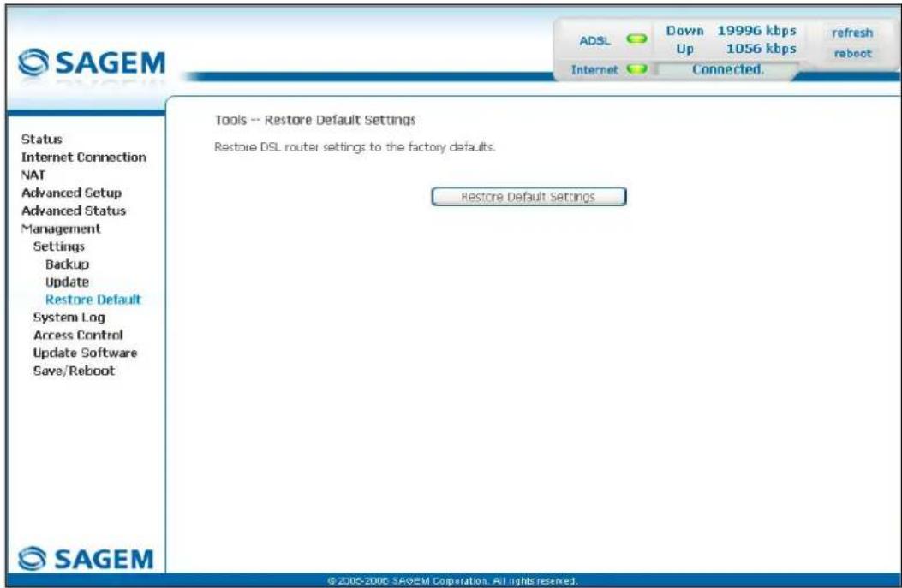Click the ADSL label in status panel
Image resolution: width=902 pixels, height=588 pixels.
click(594, 41)
